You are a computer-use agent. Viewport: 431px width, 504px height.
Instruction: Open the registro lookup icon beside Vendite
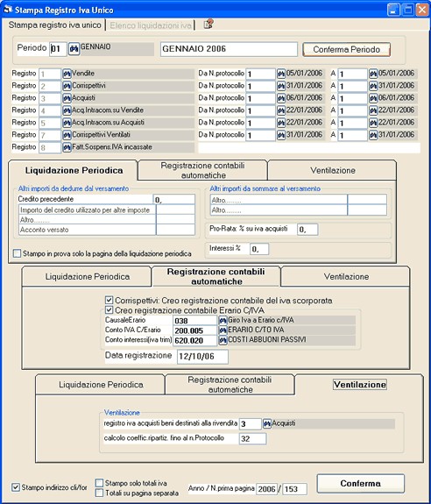[67, 74]
